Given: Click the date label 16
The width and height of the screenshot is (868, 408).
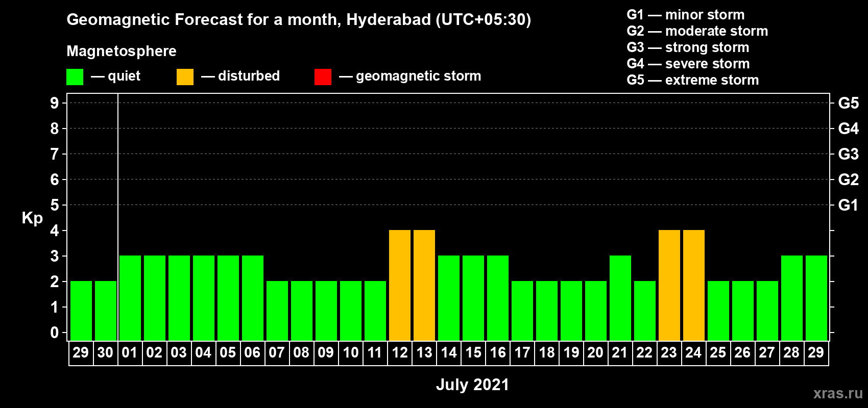Looking at the screenshot, I should pyautogui.click(x=497, y=353).
